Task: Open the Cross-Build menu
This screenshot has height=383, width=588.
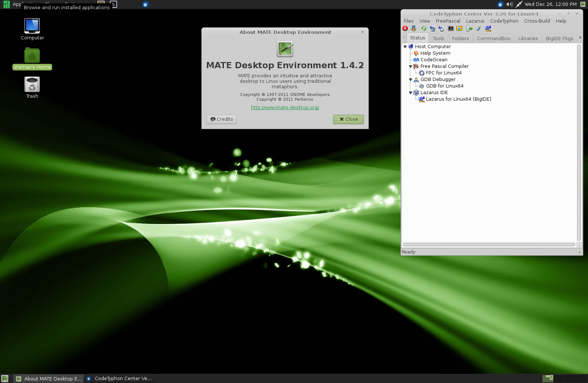Action: 537,21
